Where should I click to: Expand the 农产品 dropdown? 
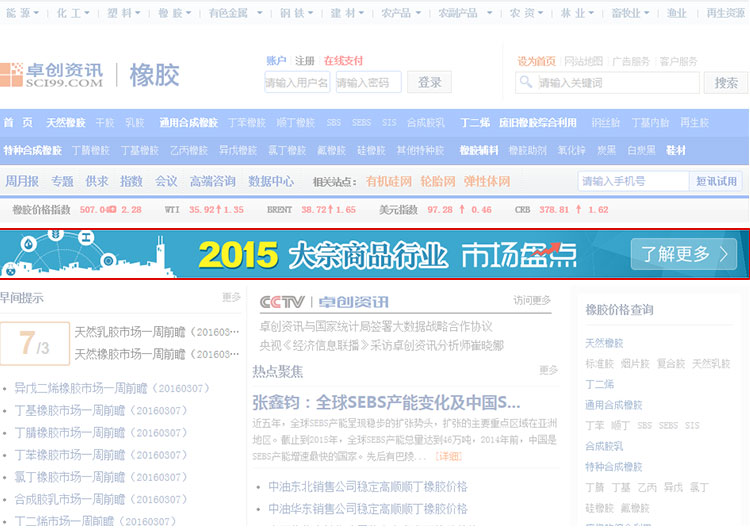coord(401,13)
